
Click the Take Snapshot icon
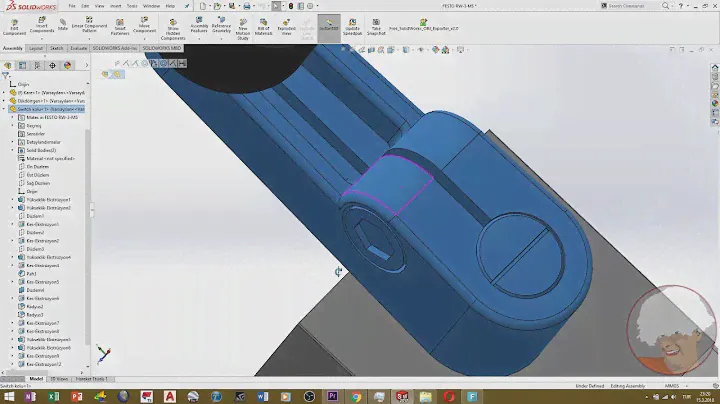pyautogui.click(x=376, y=28)
